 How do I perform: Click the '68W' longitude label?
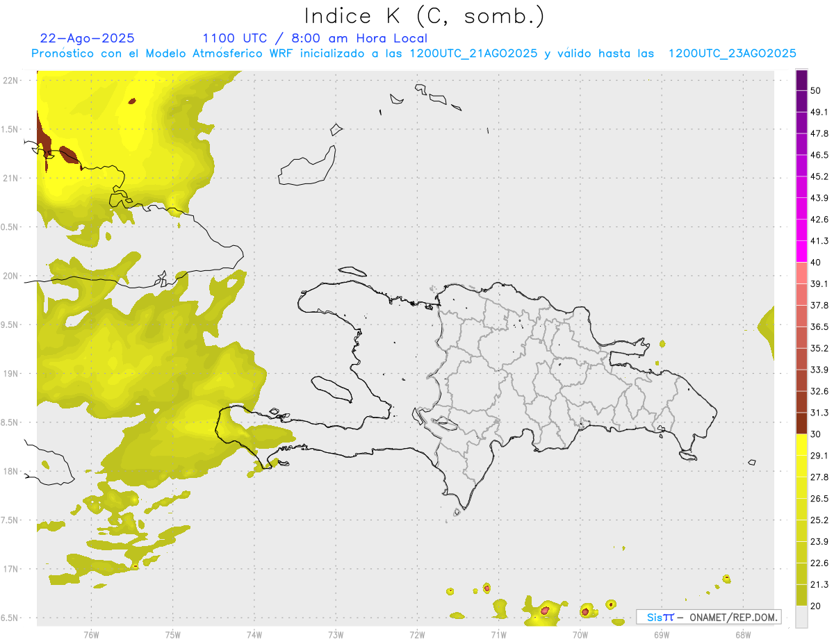(743, 635)
